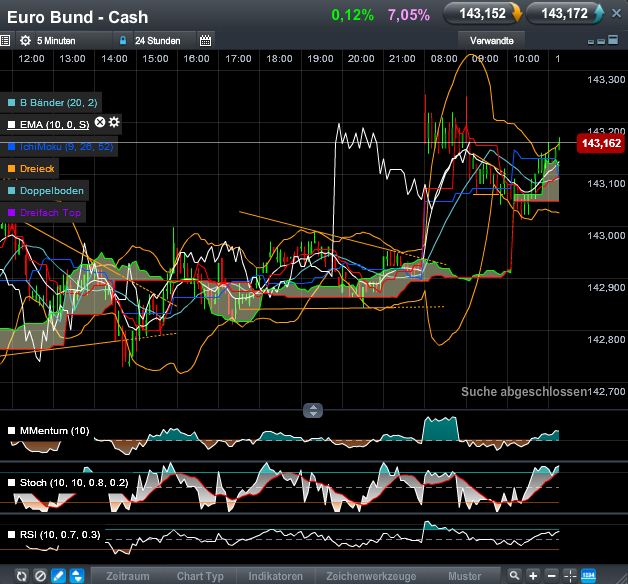Click the refresh chart icon in bottom toolbar

pyautogui.click(x=22, y=576)
